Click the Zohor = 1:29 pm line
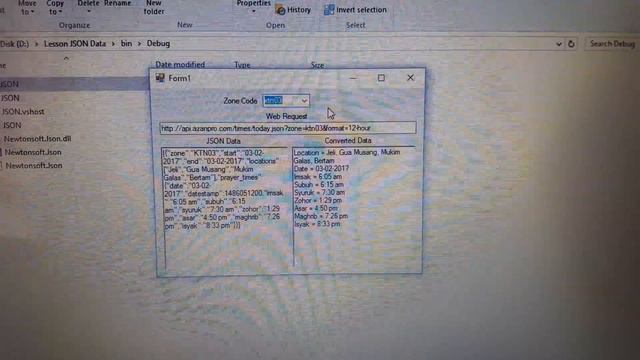640x360 pixels. click(x=318, y=200)
